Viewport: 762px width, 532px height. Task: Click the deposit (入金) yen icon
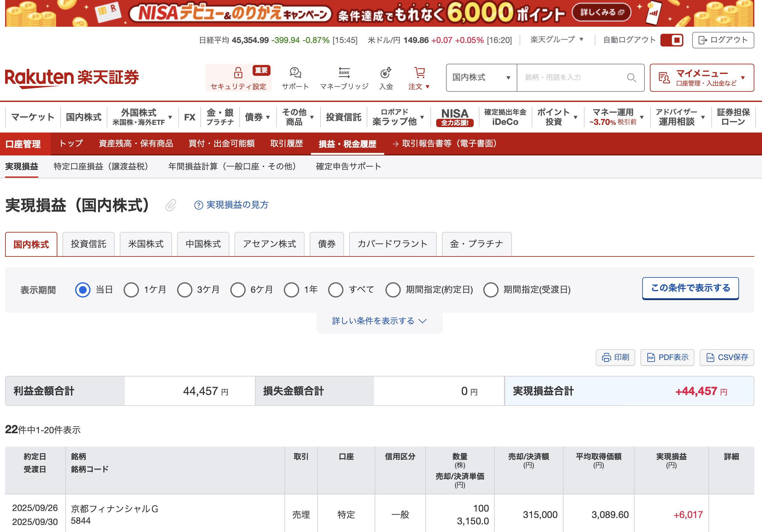[386, 72]
